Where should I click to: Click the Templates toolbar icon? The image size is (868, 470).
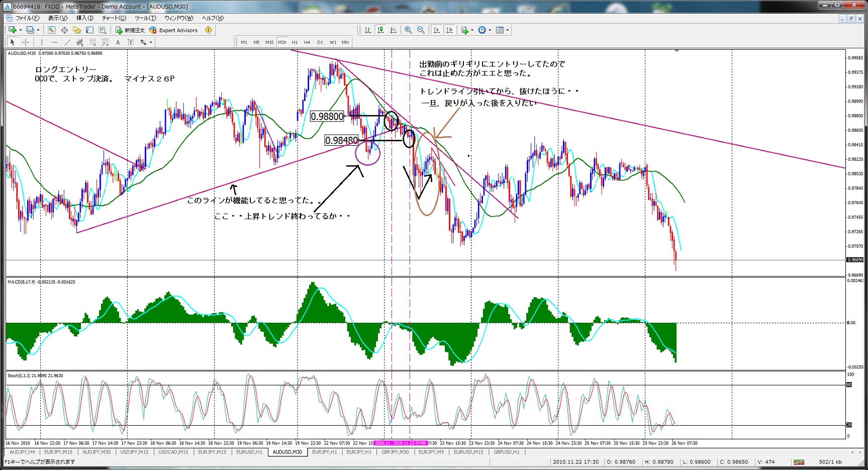500,30
